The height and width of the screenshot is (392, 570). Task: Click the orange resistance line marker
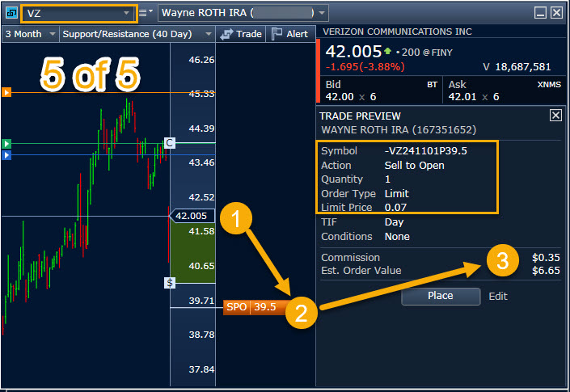6,93
